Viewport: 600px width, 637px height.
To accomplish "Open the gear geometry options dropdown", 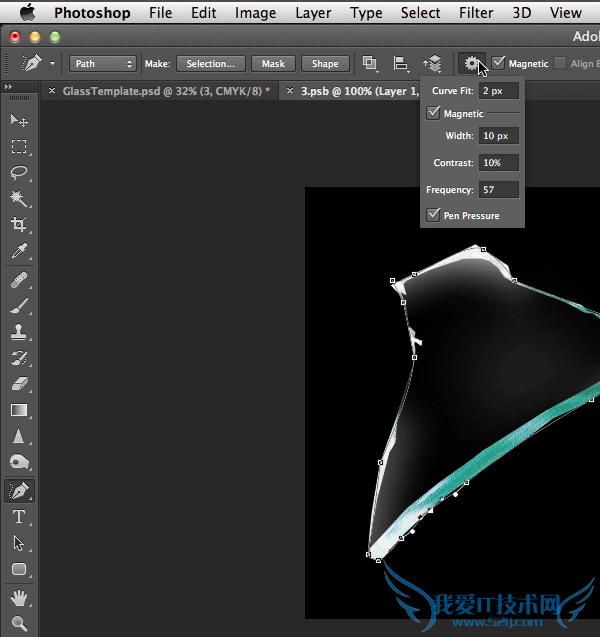I will [x=471, y=63].
